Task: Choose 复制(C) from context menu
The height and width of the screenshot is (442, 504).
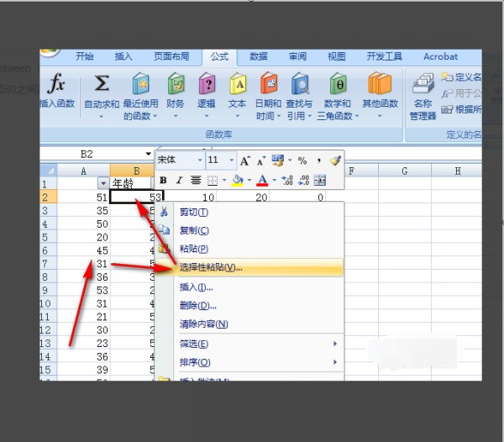Action: point(249,230)
